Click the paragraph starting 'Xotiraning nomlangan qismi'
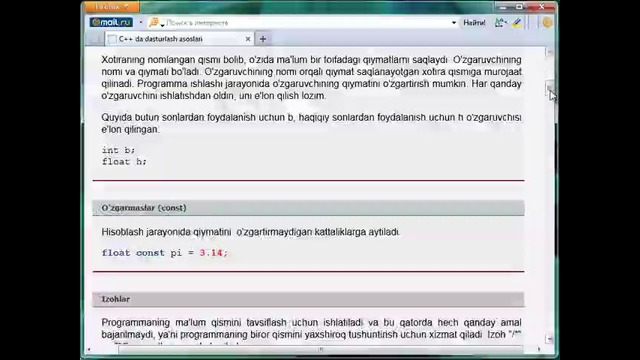Viewport: 640px width, 360px height. [311, 78]
